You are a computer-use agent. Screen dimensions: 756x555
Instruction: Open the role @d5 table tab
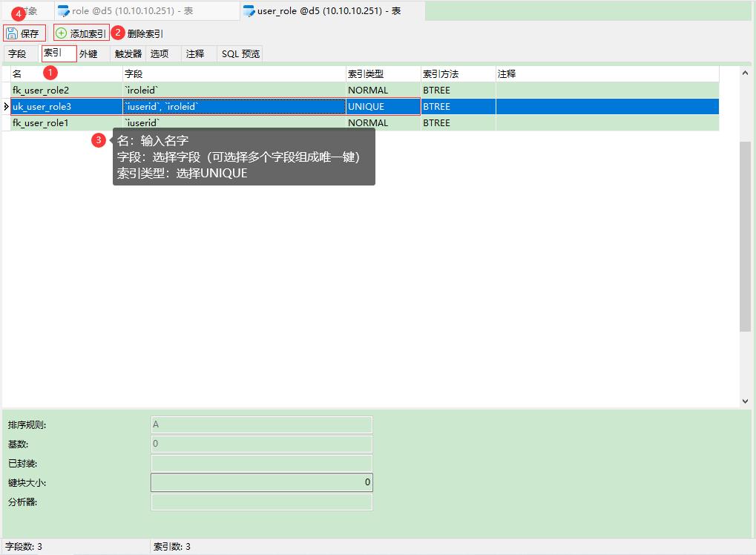click(x=146, y=10)
